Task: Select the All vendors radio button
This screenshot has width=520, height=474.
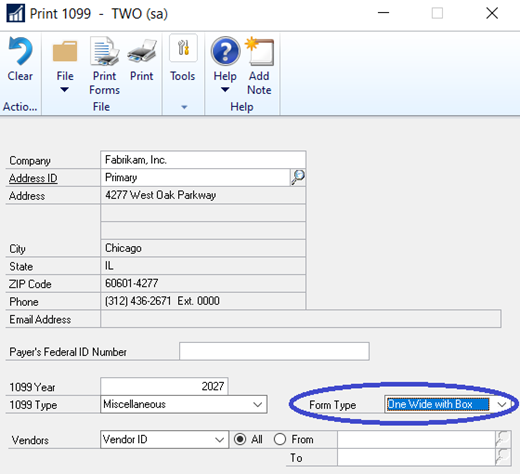Action: coord(240,439)
